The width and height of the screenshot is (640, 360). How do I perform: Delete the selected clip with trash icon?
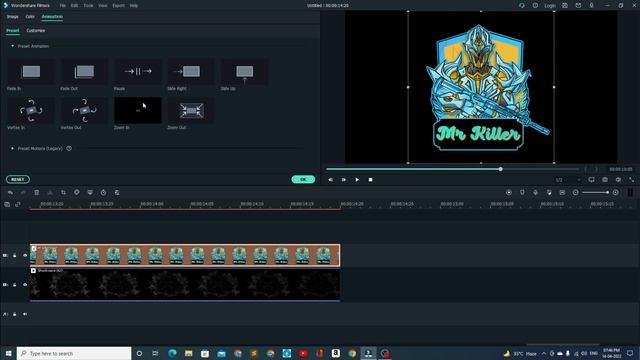point(37,192)
